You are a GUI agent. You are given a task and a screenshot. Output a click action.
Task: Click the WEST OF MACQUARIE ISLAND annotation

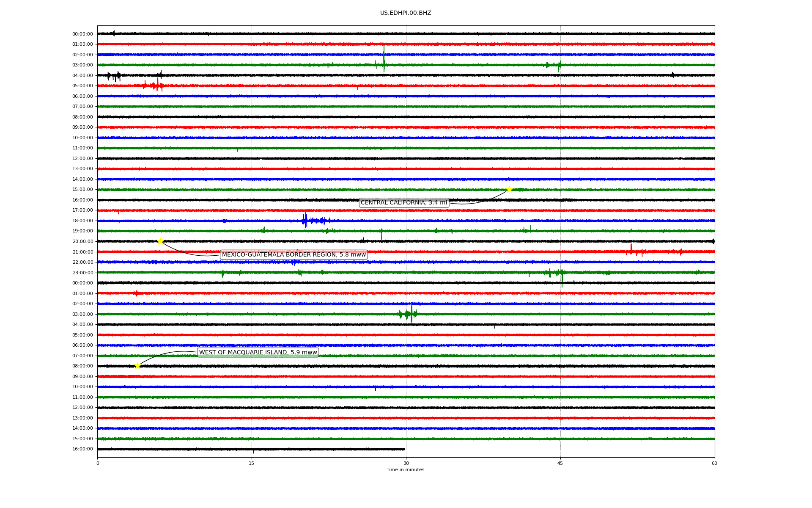click(x=258, y=352)
